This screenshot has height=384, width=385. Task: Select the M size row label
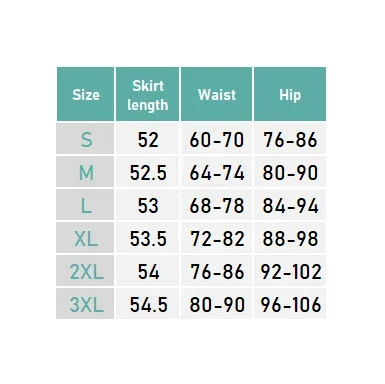coord(85,172)
